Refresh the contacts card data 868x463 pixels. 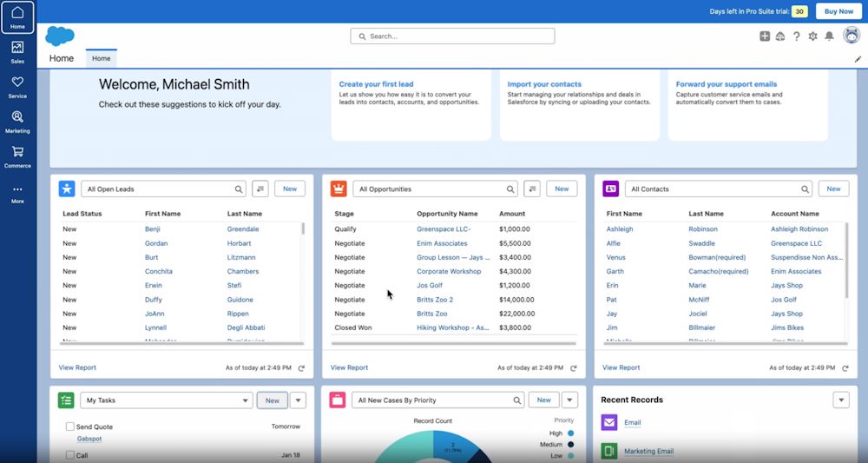pyautogui.click(x=845, y=367)
